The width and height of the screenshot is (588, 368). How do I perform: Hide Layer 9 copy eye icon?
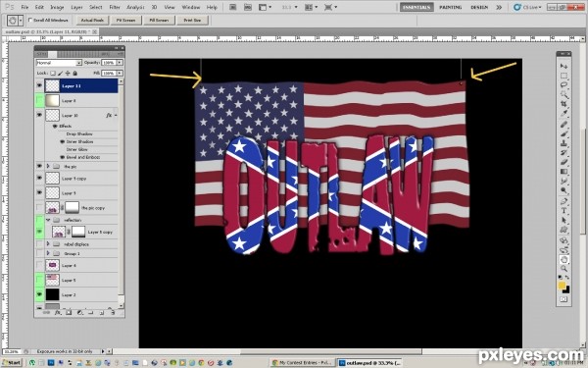point(39,178)
